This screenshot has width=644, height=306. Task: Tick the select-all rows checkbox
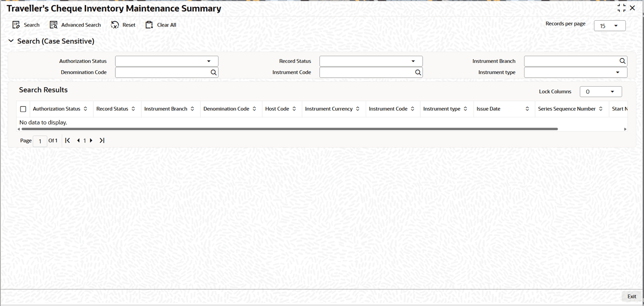coord(23,109)
